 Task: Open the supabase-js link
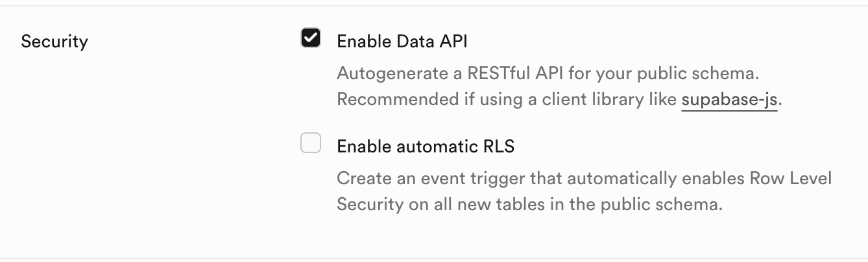[729, 101]
